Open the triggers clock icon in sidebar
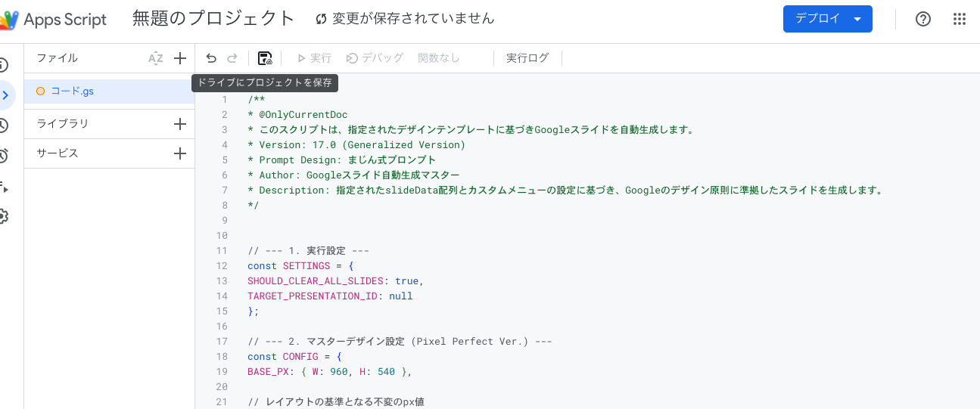 click(4, 156)
